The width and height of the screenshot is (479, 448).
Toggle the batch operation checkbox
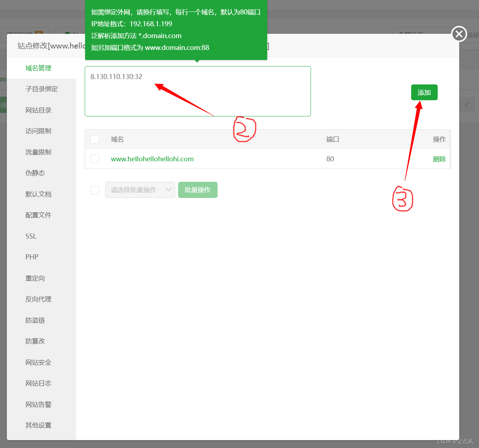coord(95,190)
